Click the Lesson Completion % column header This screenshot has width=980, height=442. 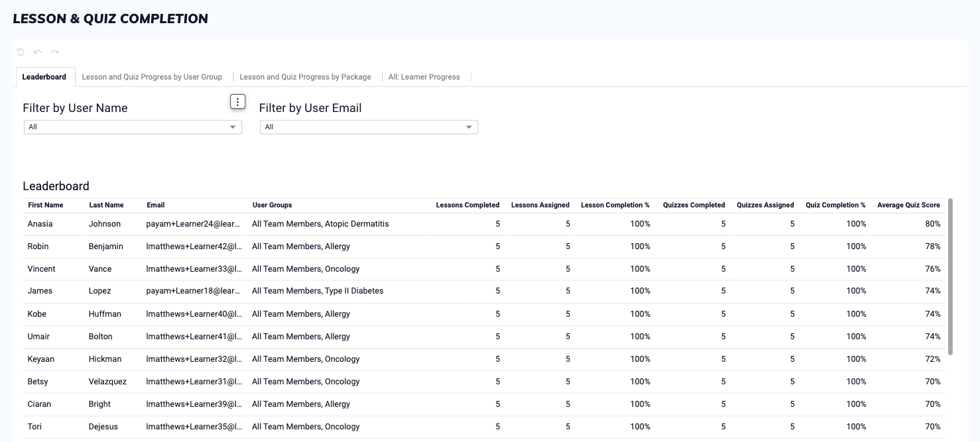coord(615,205)
